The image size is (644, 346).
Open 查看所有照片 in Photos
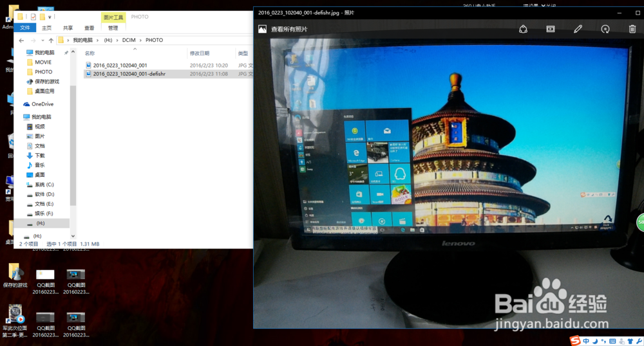pyautogui.click(x=289, y=29)
